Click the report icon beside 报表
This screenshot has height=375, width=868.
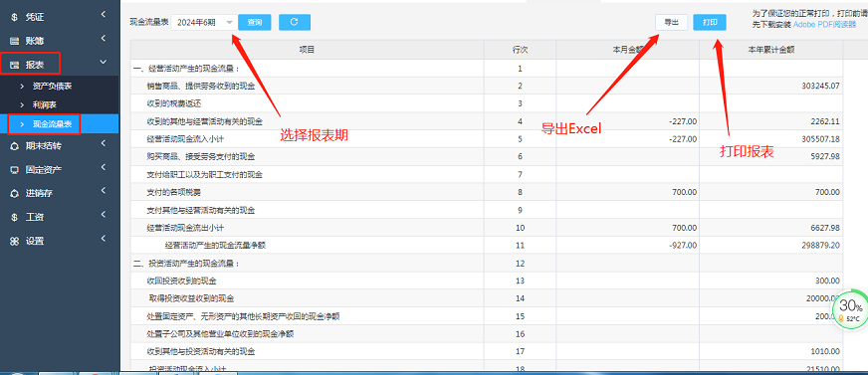tap(14, 66)
